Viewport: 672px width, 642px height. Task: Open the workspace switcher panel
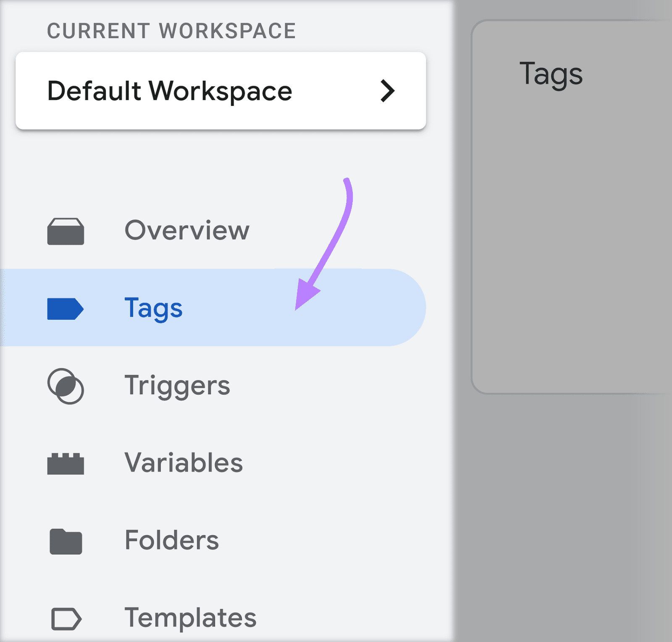coord(220,91)
